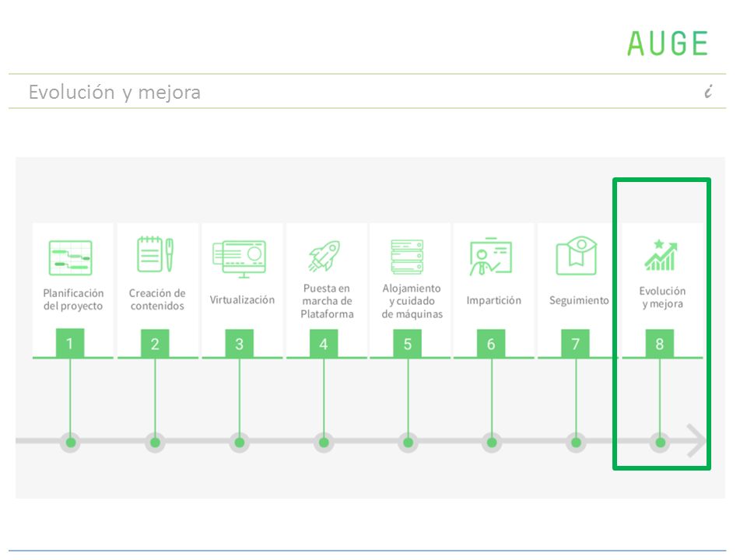
Task: Click the 'Virtualización' label
Action: pyautogui.click(x=242, y=299)
